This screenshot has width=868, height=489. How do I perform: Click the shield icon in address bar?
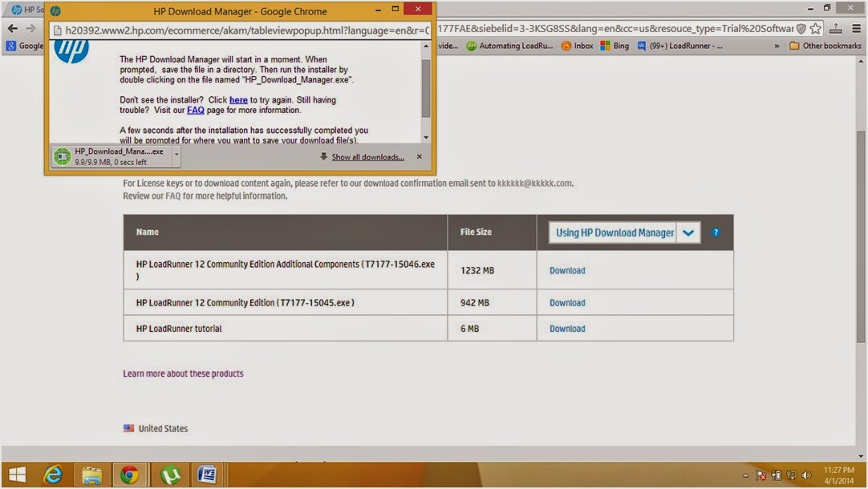(801, 29)
